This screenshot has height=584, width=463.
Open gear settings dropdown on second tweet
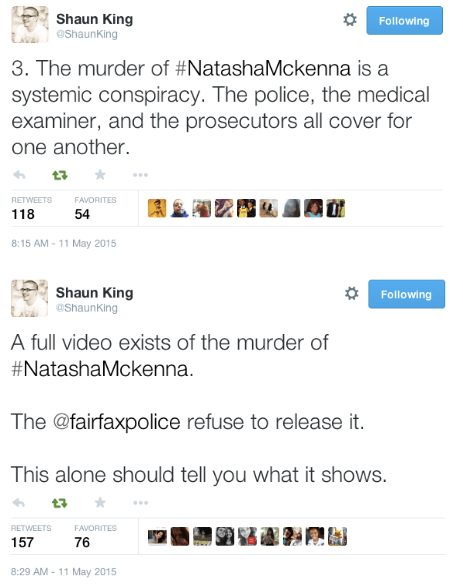point(351,293)
